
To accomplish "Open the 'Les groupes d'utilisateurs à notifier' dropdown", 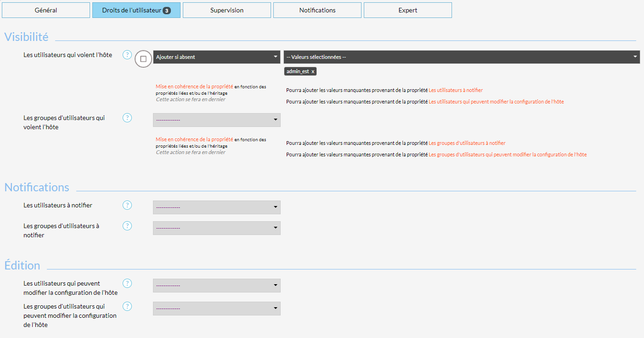I will click(x=216, y=228).
